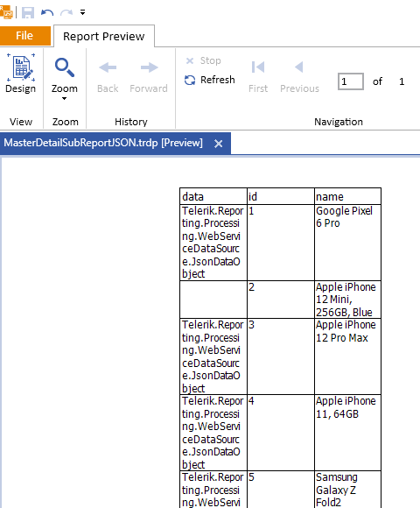Click the id cell containing 4
This screenshot has width=420, height=508.
(x=281, y=433)
